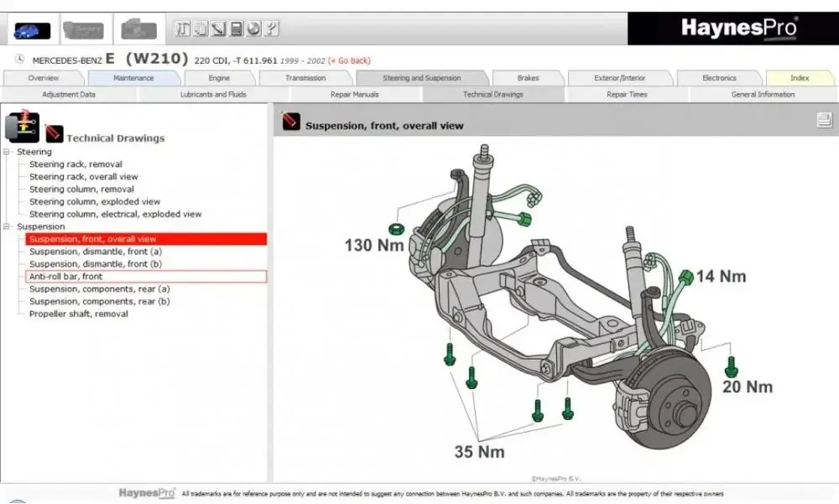
Task: Open Suspension, components, rear (b)
Action: 100,301
